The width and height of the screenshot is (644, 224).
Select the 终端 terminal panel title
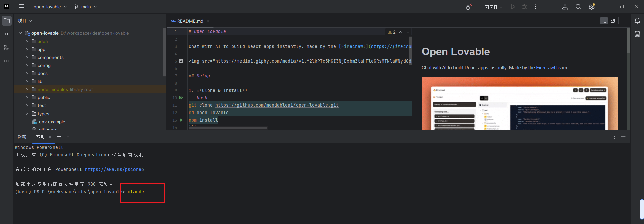click(x=22, y=137)
